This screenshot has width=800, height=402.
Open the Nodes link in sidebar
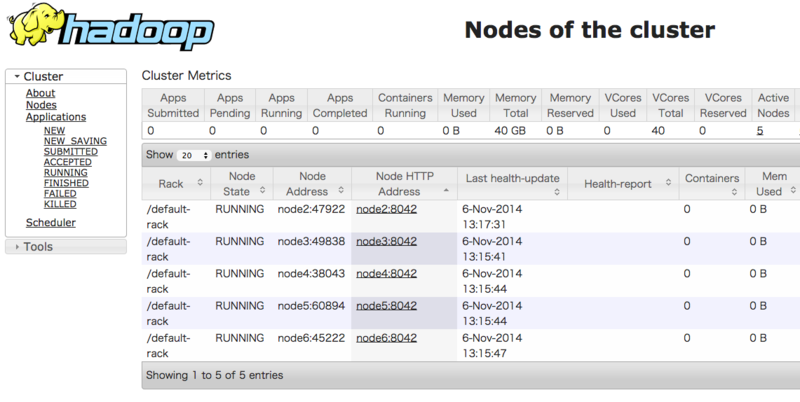point(41,105)
